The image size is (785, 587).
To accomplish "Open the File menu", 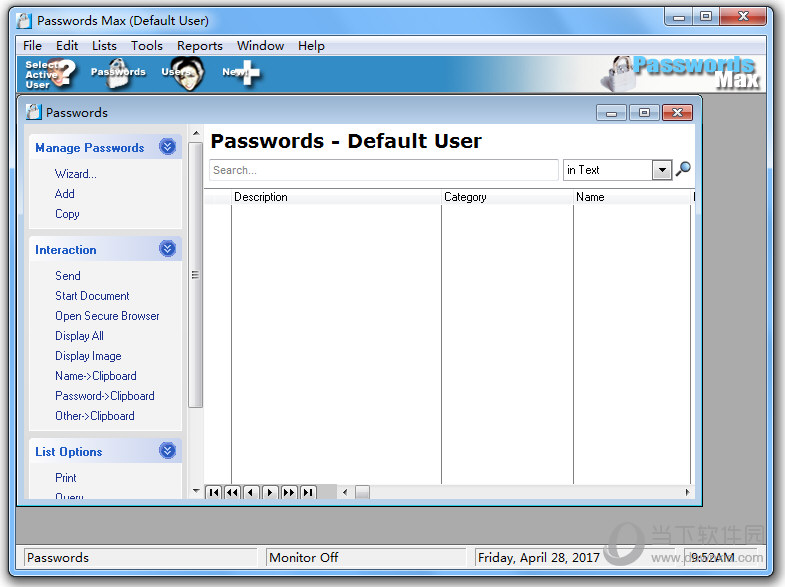I will click(x=32, y=46).
